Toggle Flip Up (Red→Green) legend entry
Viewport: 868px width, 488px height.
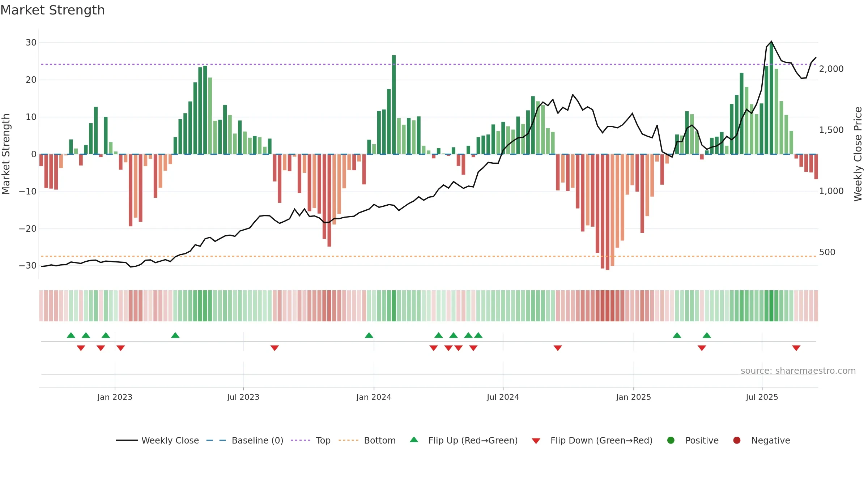[464, 440]
